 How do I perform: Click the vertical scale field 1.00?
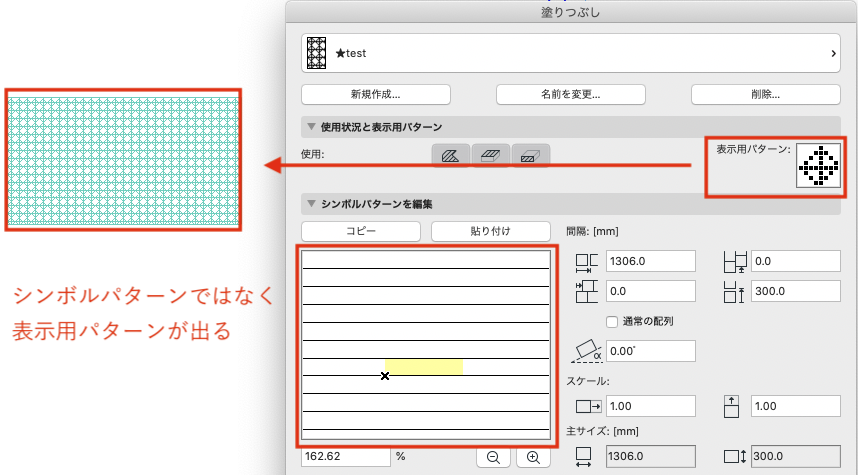796,406
